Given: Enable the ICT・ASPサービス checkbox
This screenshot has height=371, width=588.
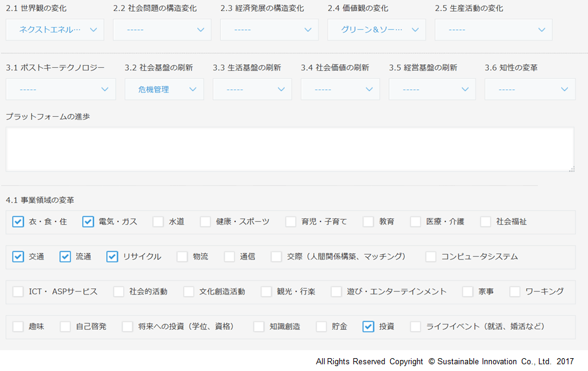Looking at the screenshot, I should click(x=18, y=291).
